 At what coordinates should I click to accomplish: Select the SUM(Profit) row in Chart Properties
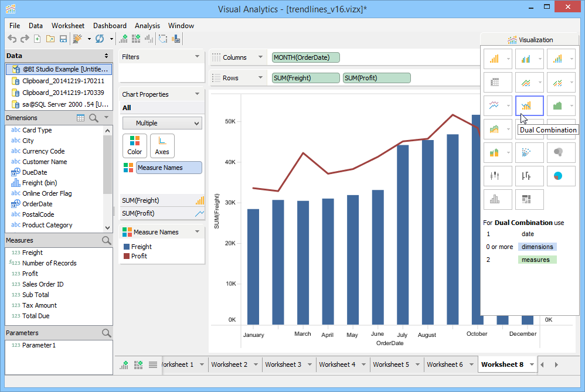click(162, 213)
